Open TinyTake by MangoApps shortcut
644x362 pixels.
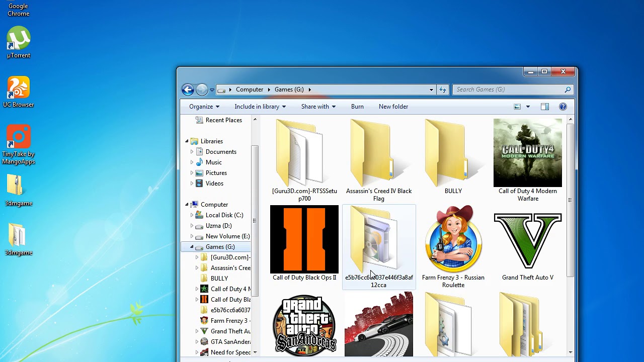[18, 145]
